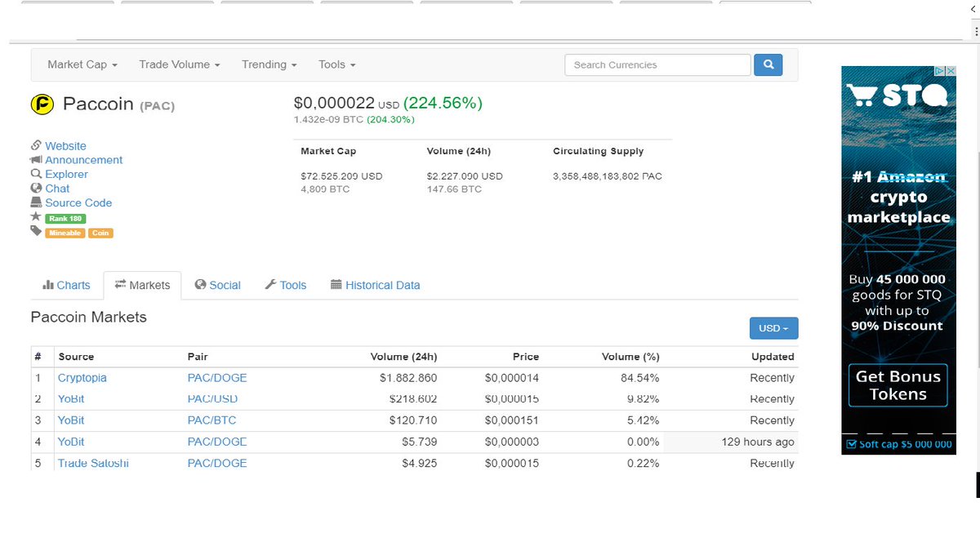This screenshot has width=980, height=551.
Task: Click inside the Search Currencies field
Action: pos(657,64)
